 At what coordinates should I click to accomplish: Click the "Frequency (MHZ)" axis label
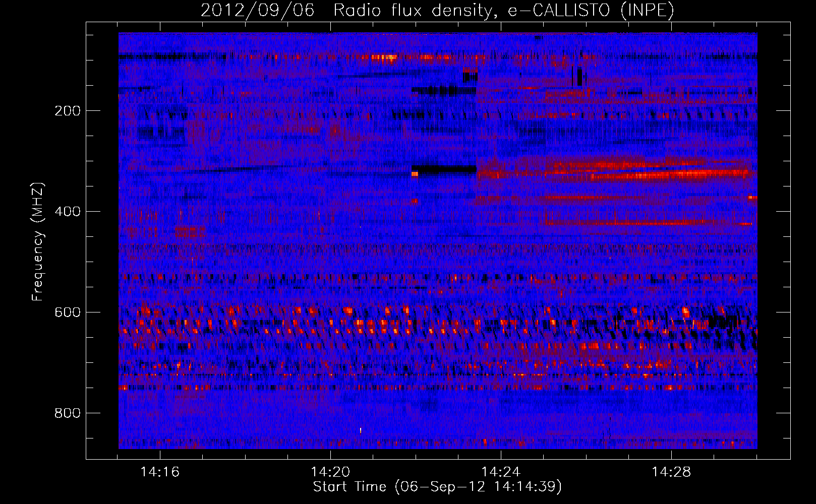[38, 242]
